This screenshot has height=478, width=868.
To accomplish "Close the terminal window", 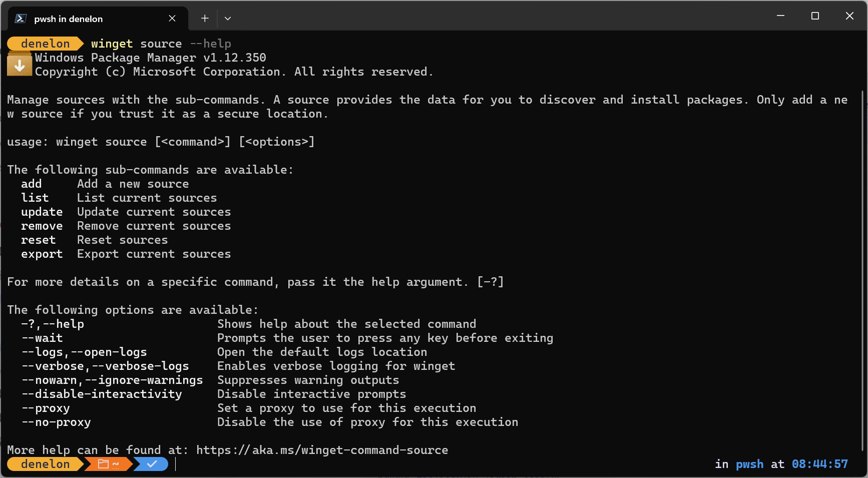I will click(x=849, y=16).
